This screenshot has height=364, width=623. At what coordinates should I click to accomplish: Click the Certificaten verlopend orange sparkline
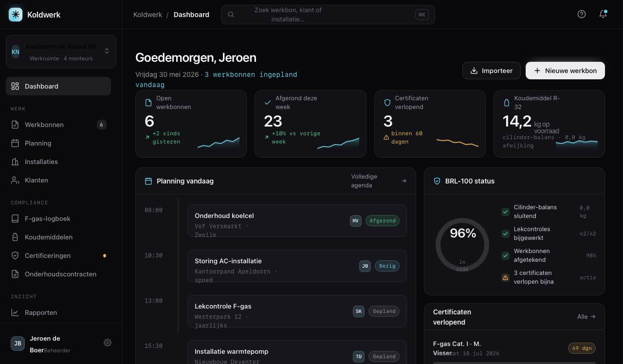pyautogui.click(x=458, y=143)
